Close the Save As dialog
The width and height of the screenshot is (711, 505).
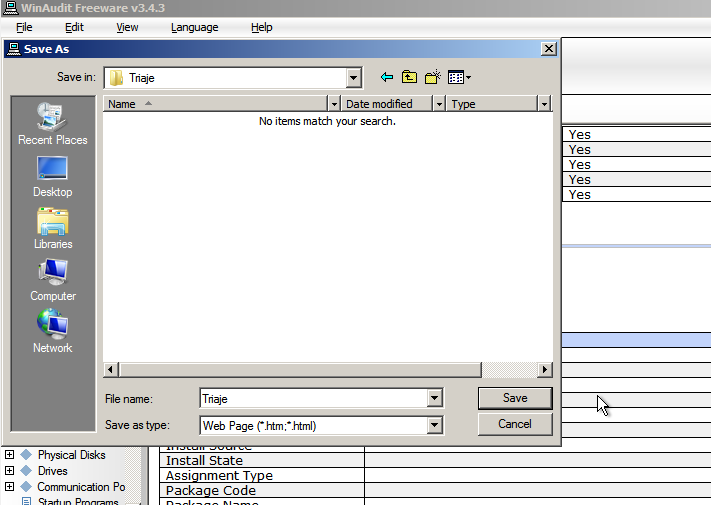(549, 49)
